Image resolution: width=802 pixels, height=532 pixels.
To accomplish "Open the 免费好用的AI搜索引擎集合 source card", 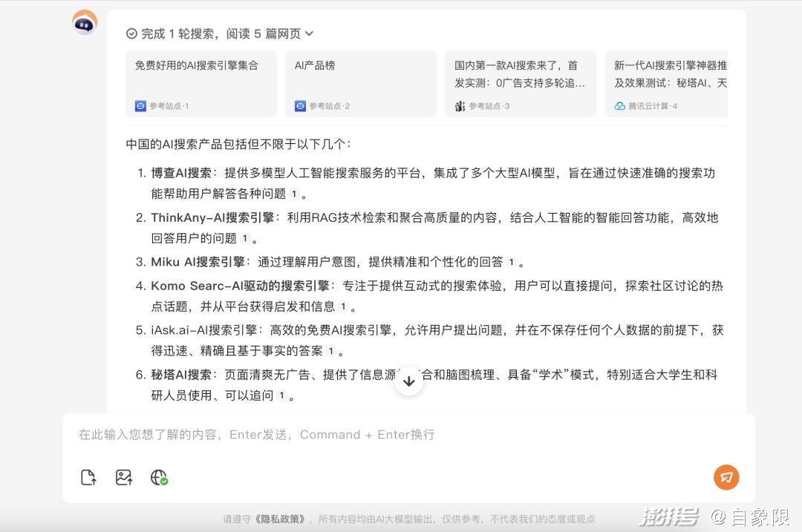I will pos(201,83).
